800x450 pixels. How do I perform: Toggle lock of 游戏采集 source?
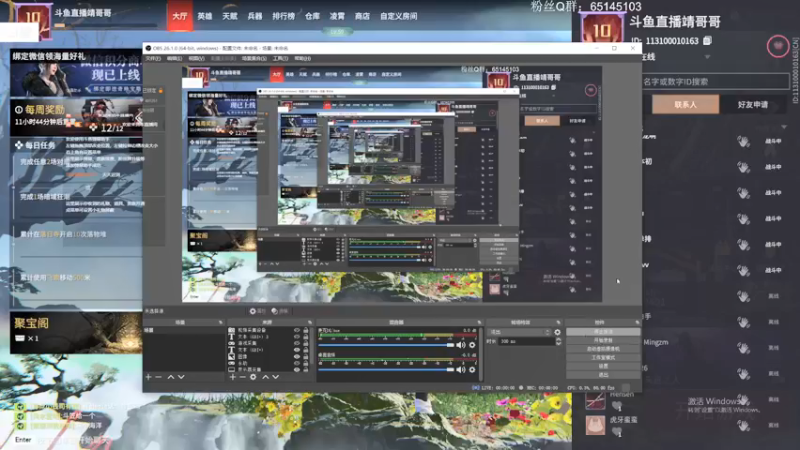pos(306,343)
